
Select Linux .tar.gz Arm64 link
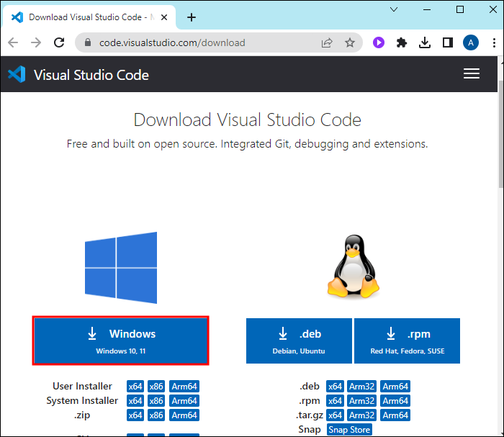395,415
